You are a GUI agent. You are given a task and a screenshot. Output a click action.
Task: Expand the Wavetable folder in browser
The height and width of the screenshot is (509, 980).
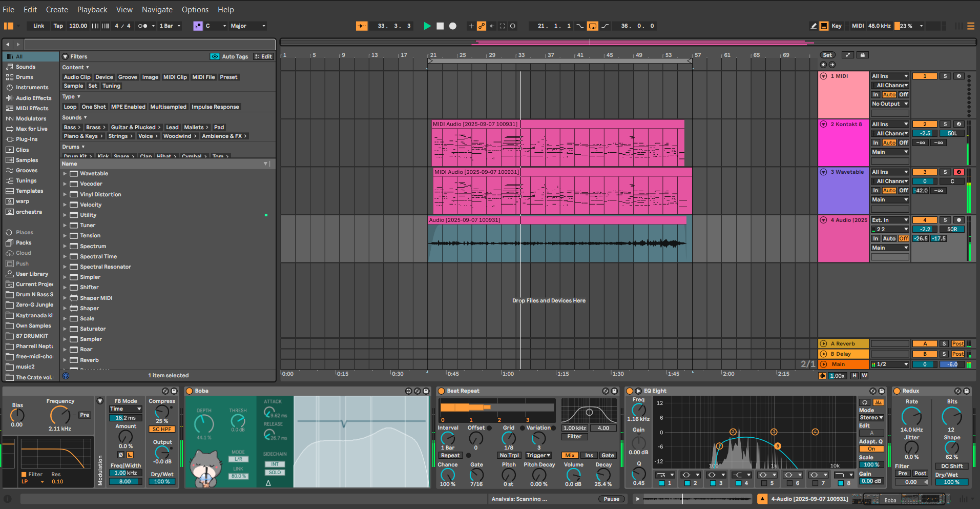pos(65,174)
